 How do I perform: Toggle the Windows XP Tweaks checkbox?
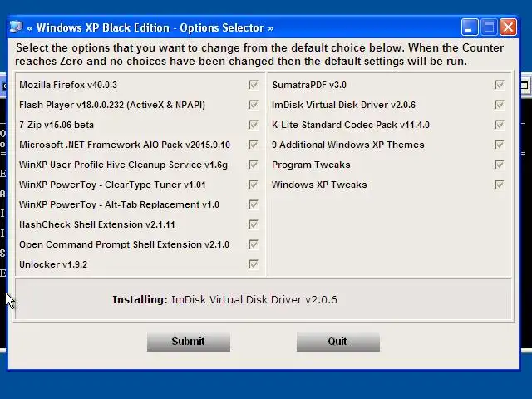[x=499, y=185]
